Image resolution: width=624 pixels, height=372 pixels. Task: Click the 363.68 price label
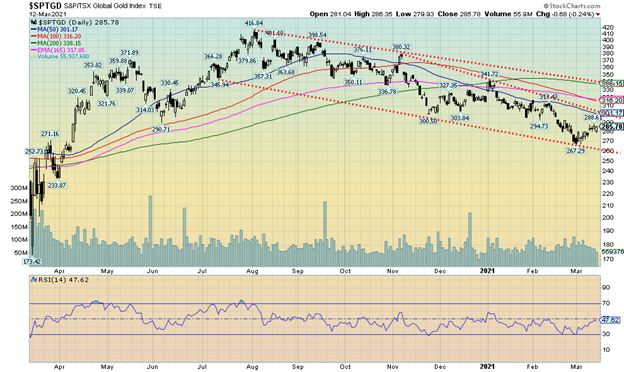(286, 72)
